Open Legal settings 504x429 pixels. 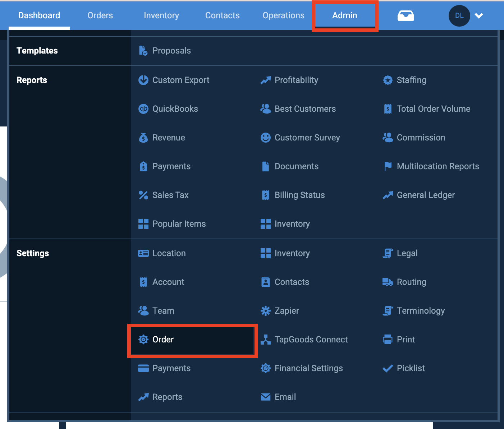(407, 253)
